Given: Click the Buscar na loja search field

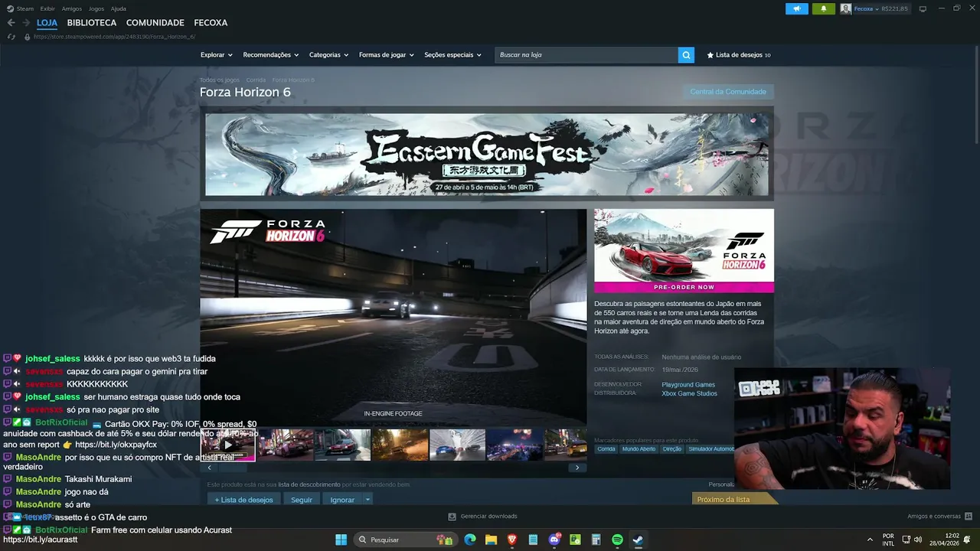Looking at the screenshot, I should pos(586,55).
